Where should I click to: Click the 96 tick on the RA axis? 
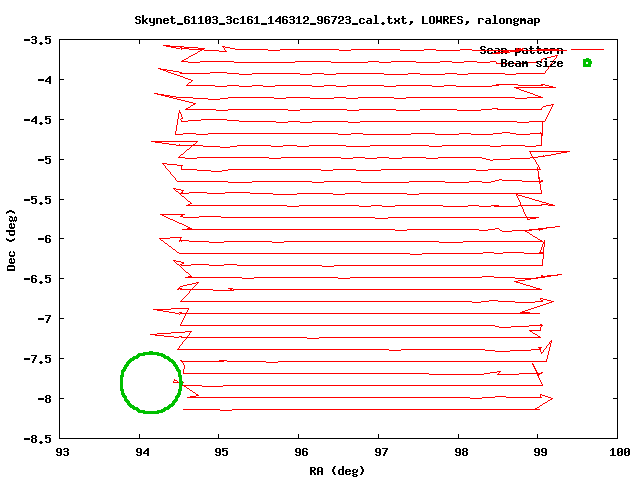(300, 452)
